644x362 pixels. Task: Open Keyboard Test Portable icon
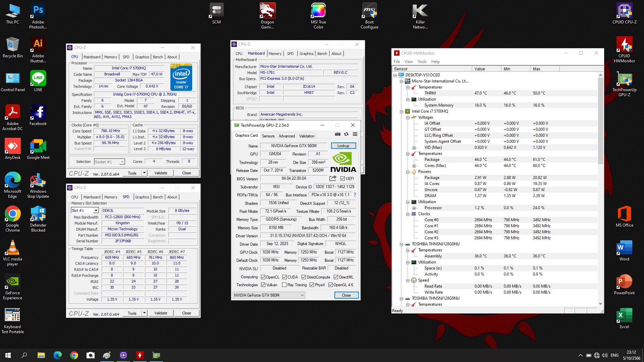coord(13,321)
